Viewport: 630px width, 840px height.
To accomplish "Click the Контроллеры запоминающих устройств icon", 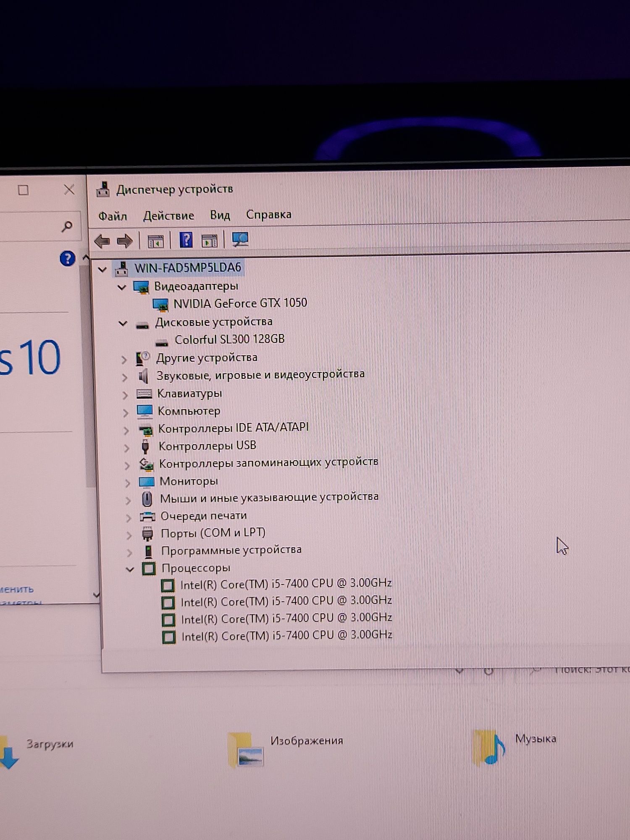I will click(146, 465).
